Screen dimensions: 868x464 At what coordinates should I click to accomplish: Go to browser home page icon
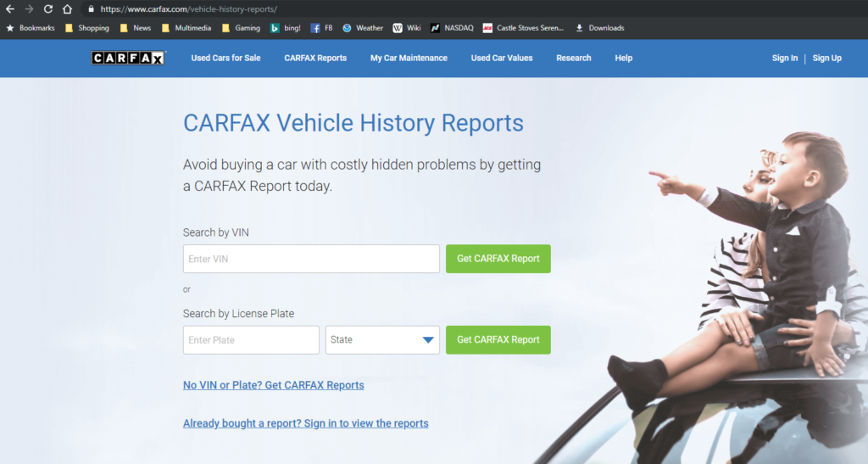[x=67, y=9]
